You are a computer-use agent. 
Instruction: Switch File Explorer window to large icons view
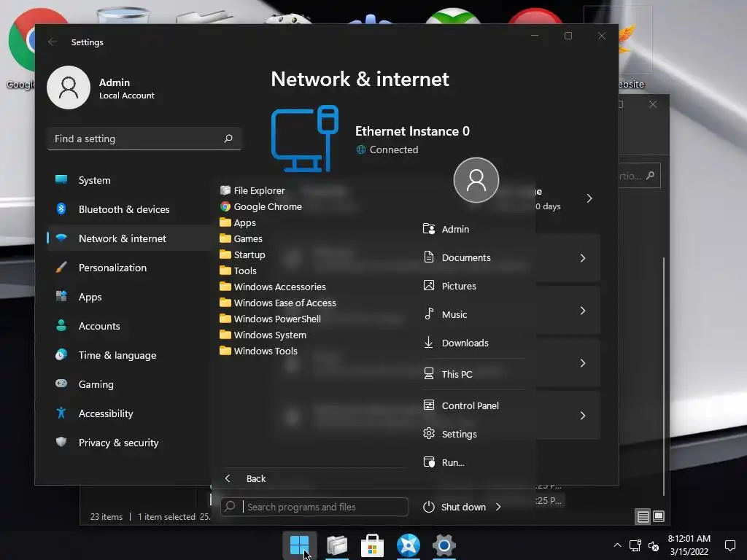tap(659, 516)
